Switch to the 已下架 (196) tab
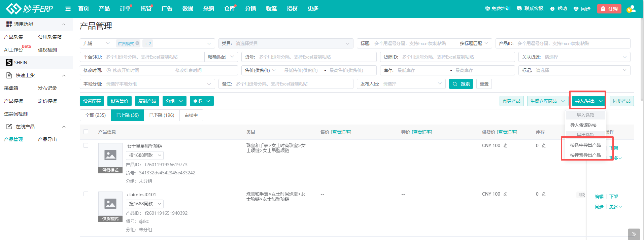Viewport: 644px width, 240px height. [162, 115]
